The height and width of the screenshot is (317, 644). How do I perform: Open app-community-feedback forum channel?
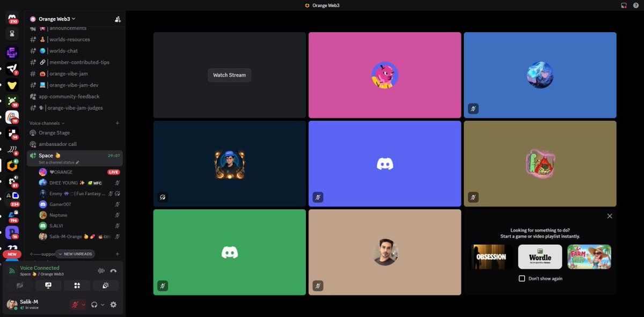coord(75,97)
